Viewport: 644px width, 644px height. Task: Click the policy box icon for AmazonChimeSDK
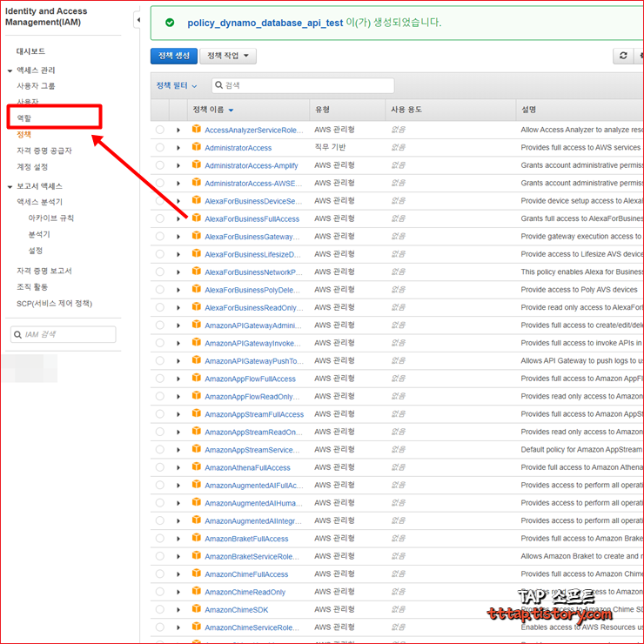click(197, 608)
